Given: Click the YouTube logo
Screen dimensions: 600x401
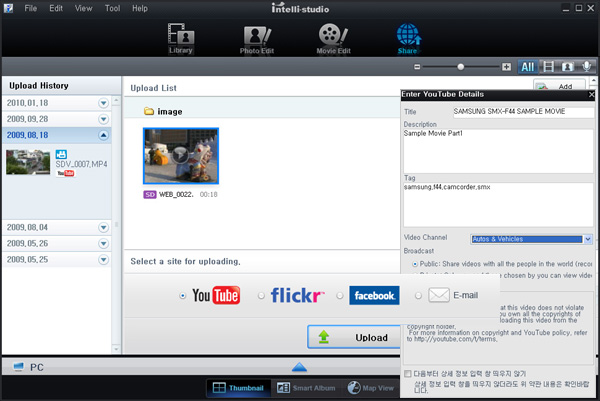Looking at the screenshot, I should 216,295.
